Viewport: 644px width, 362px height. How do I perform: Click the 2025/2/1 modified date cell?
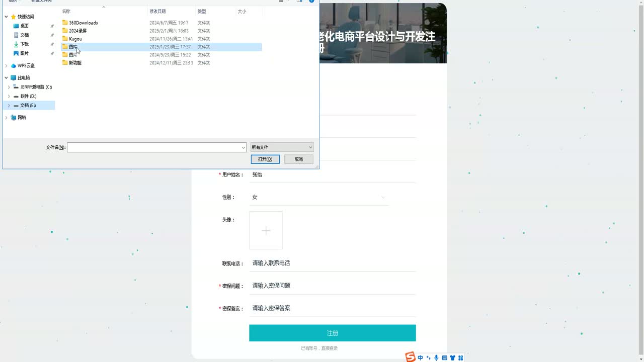click(169, 31)
